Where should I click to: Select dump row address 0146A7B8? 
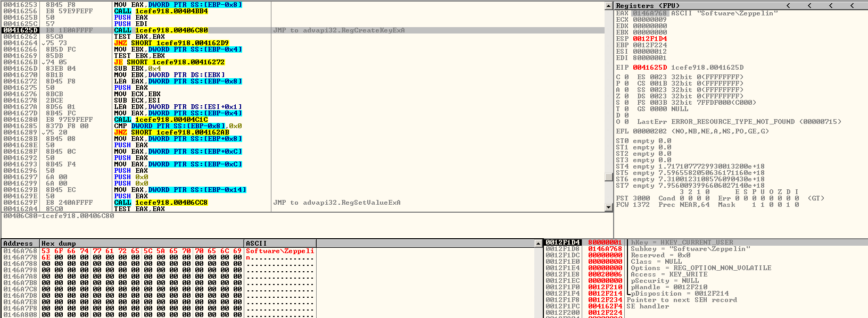point(20,283)
